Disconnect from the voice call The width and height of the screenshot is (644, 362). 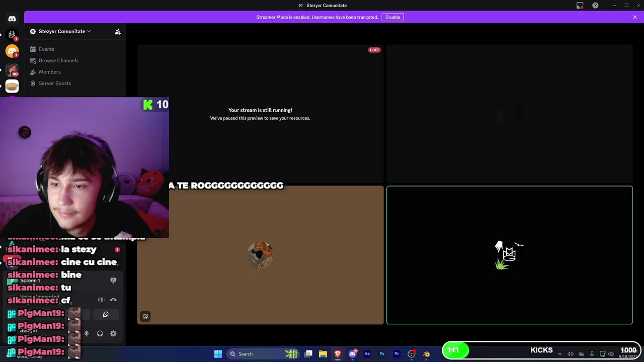pyautogui.click(x=113, y=300)
